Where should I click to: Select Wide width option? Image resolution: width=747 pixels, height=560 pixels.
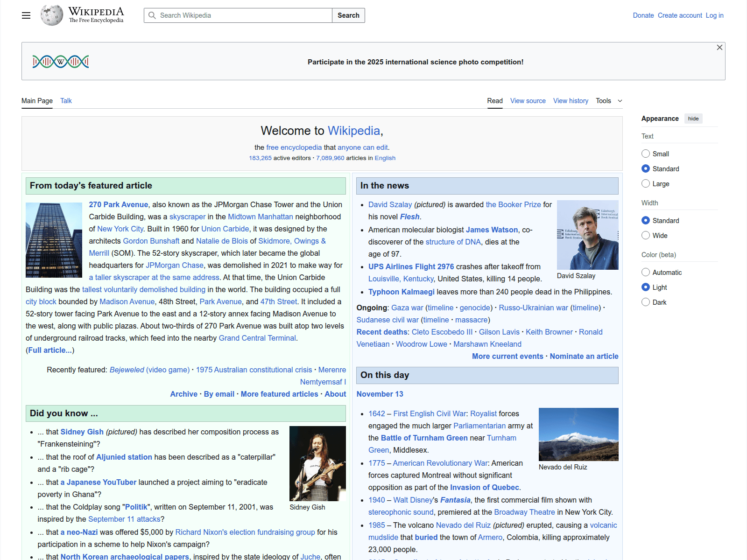coord(646,235)
